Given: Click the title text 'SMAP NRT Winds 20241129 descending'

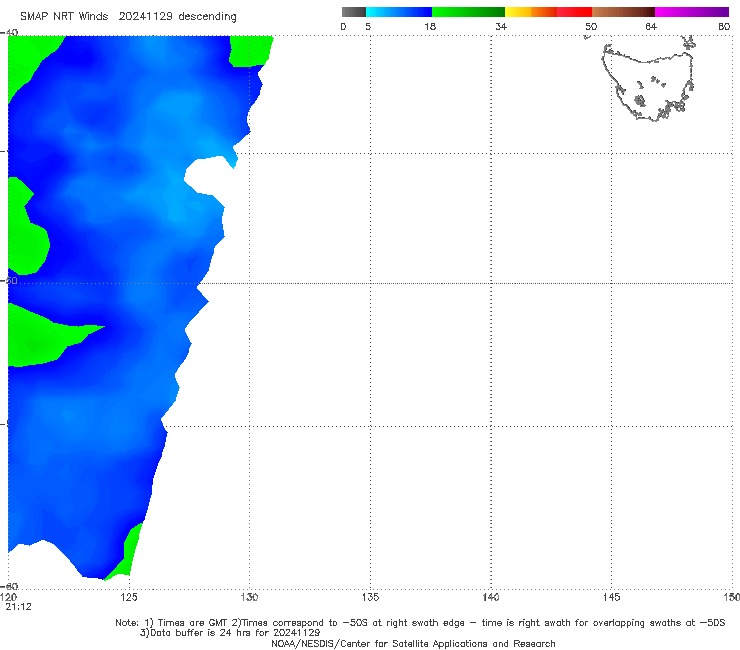Looking at the screenshot, I should [128, 17].
